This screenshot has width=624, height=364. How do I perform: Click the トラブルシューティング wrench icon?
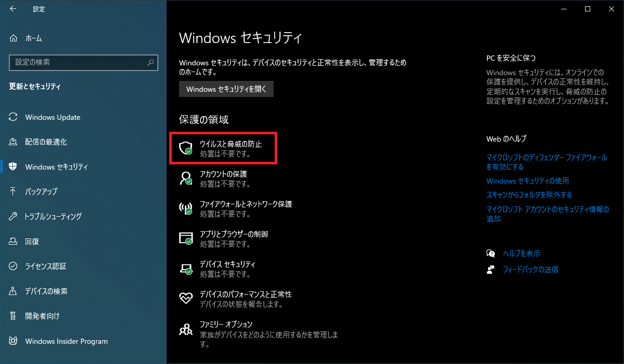(14, 216)
